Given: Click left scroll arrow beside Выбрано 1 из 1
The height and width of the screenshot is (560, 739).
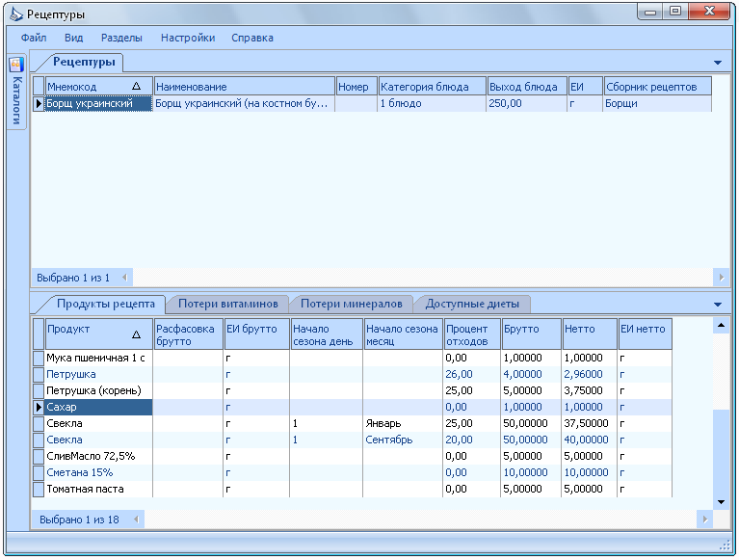Looking at the screenshot, I should click(125, 278).
